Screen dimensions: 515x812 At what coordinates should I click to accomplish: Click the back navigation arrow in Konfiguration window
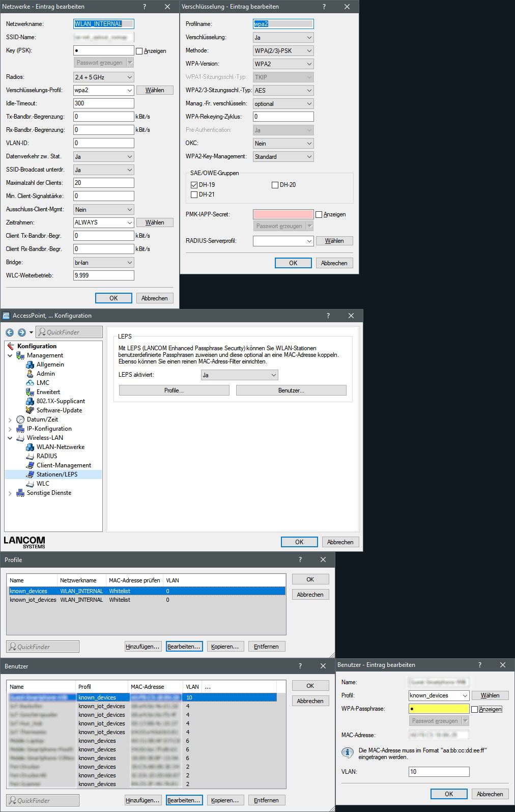[10, 332]
